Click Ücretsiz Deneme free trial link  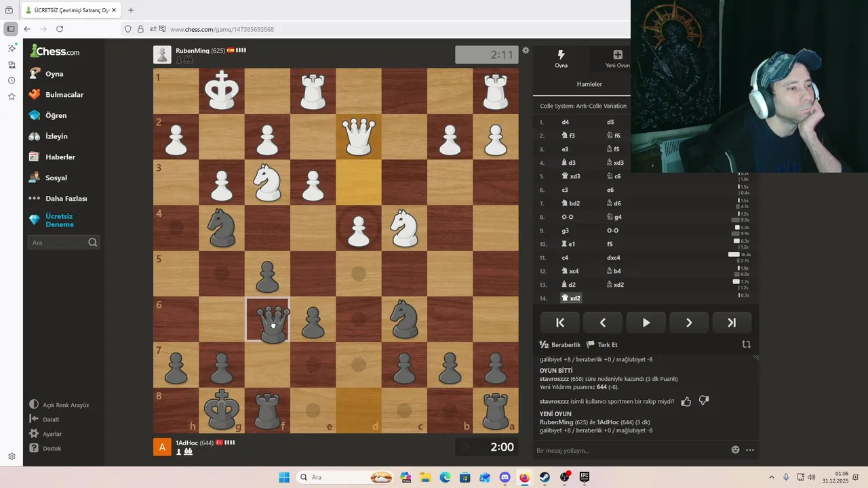59,220
